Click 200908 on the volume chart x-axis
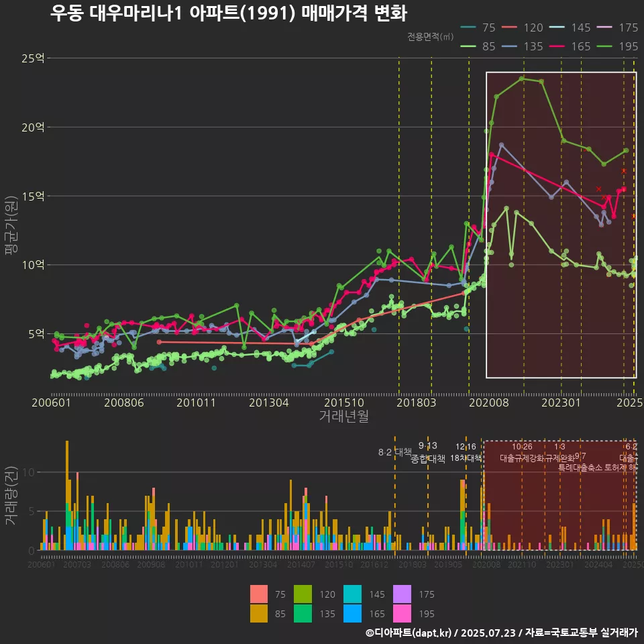Screen dimensions: 644x644 pyautogui.click(x=151, y=565)
